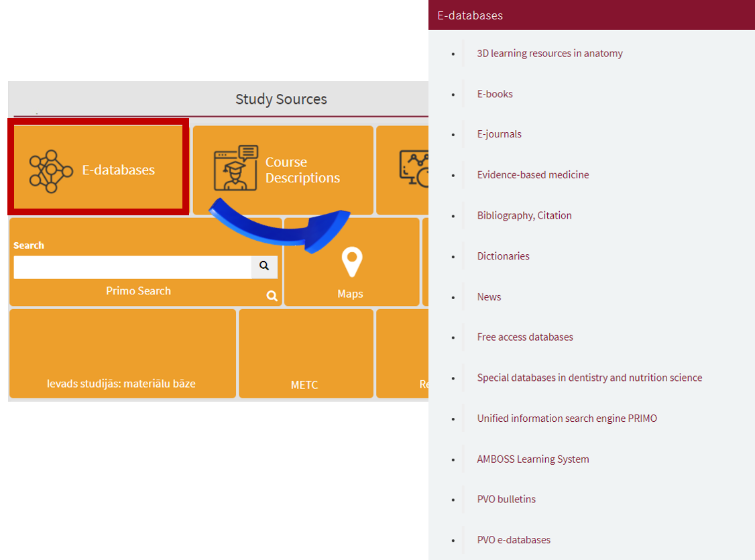The width and height of the screenshot is (755, 560).
Task: Open Evidence-based medicine link
Action: point(532,175)
